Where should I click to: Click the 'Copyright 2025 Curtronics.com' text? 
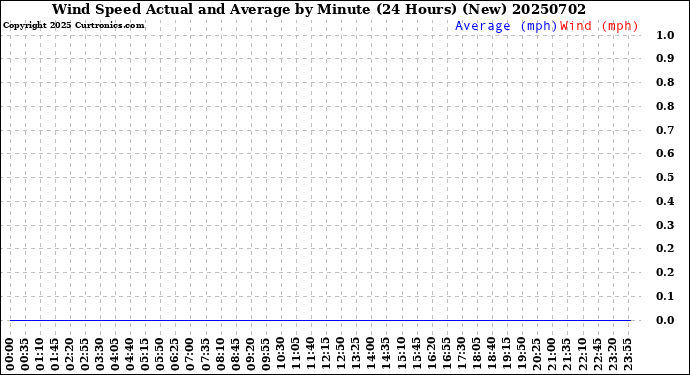click(73, 26)
